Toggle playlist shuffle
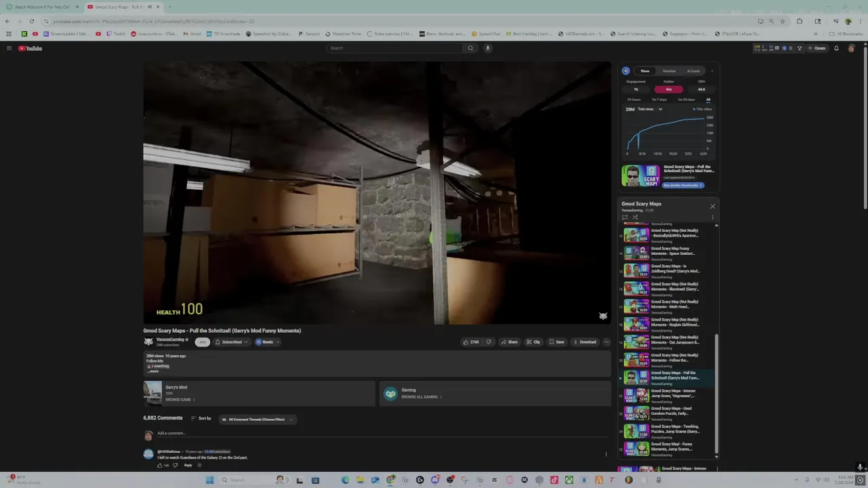This screenshot has width=868, height=488. click(635, 218)
